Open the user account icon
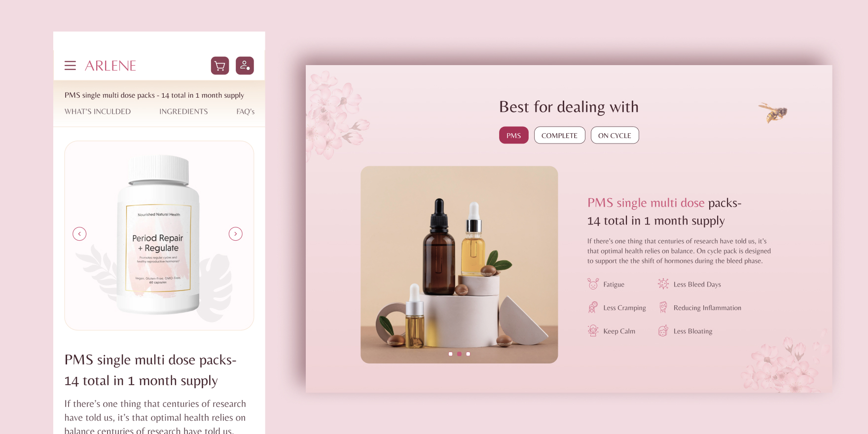 coord(245,66)
